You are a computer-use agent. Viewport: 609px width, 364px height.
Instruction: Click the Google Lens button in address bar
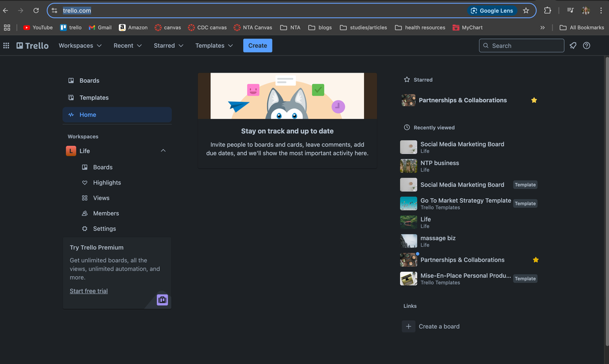click(x=492, y=10)
